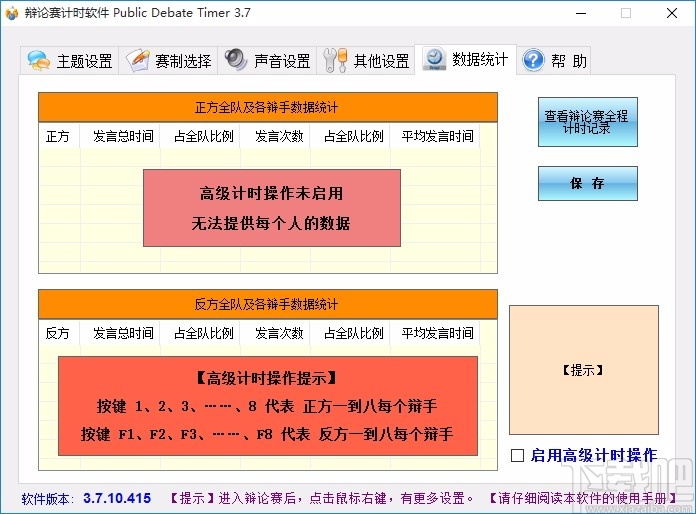This screenshot has height=514, width=696.
Task: Click the 【请仔细阅读本软件的使用手册】 link
Action: click(582, 498)
